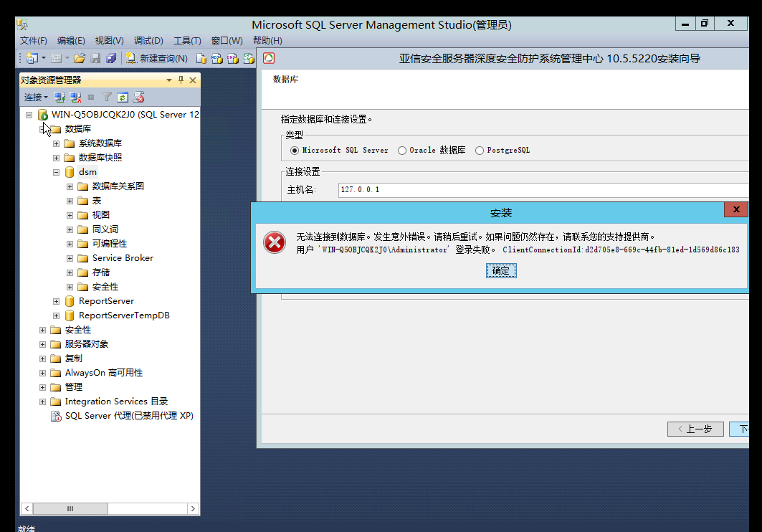Select the 存储 folder under dsm
The width and height of the screenshot is (762, 532).
pos(101,272)
